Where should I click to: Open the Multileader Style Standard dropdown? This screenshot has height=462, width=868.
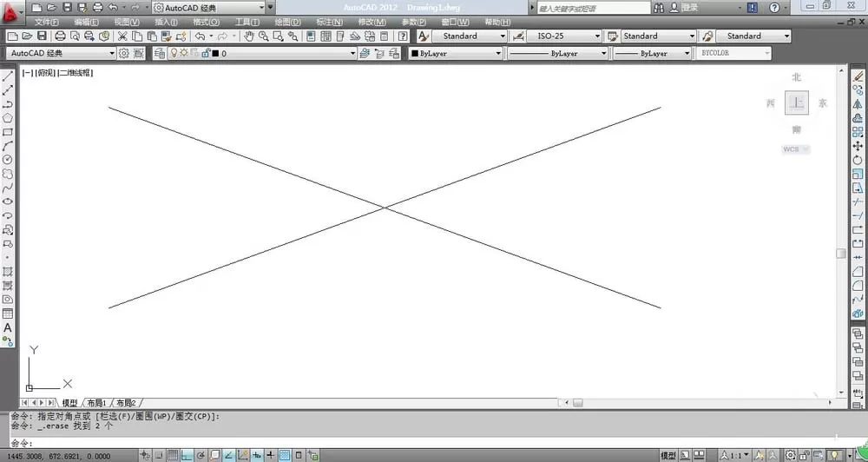pyautogui.click(x=753, y=36)
